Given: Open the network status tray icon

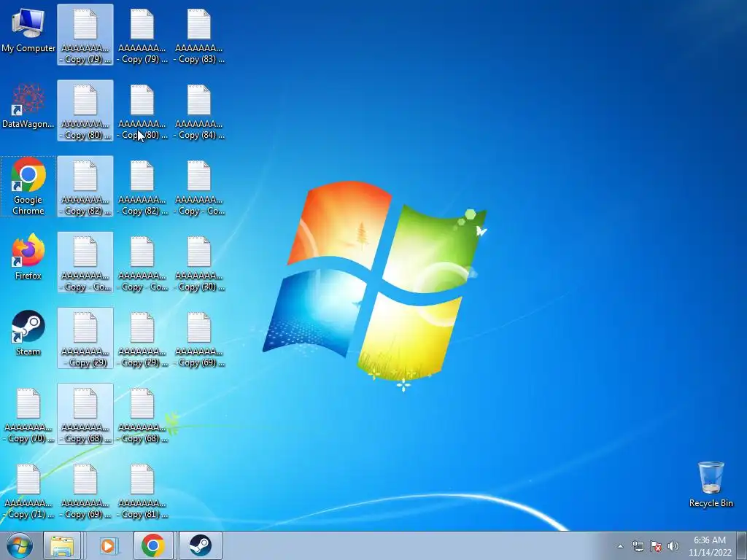Looking at the screenshot, I should [x=638, y=546].
